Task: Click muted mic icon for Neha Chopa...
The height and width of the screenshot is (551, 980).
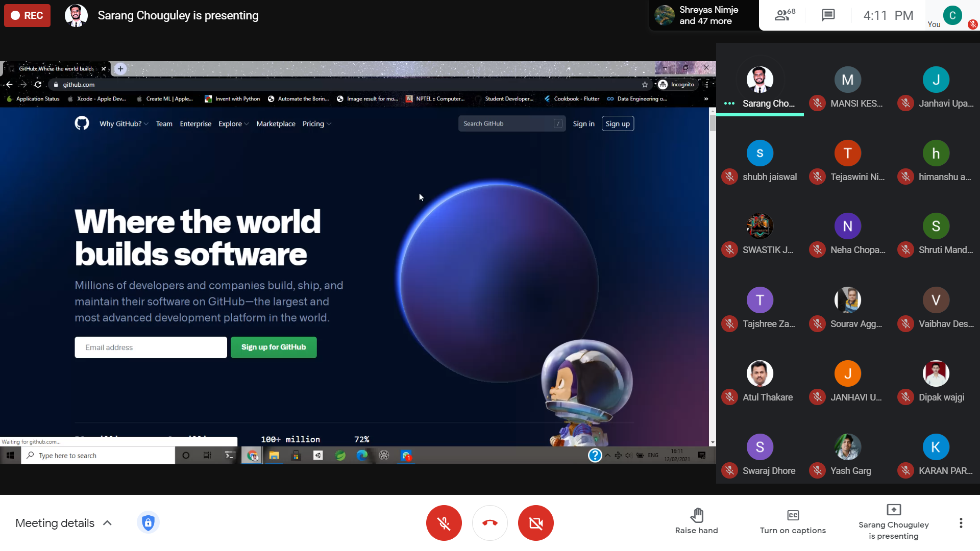Action: pyautogui.click(x=817, y=249)
